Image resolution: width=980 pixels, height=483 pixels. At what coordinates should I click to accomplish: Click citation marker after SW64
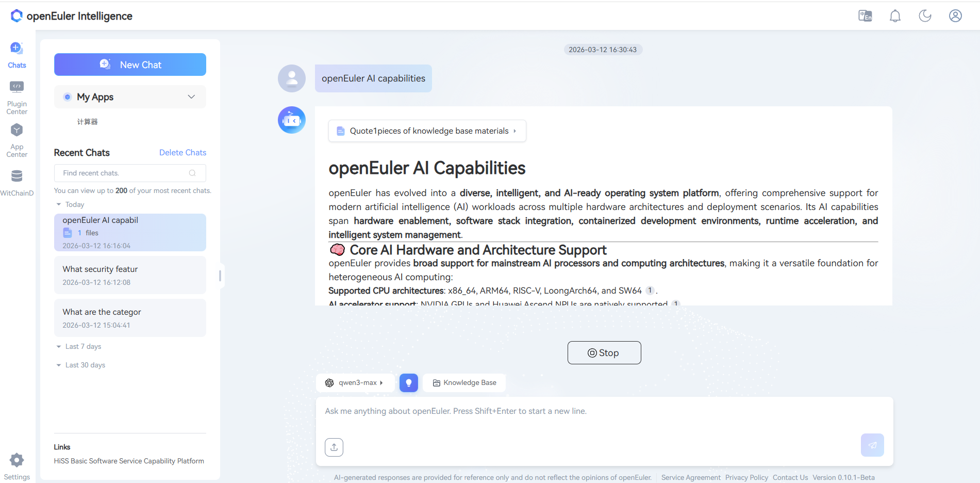pyautogui.click(x=650, y=291)
